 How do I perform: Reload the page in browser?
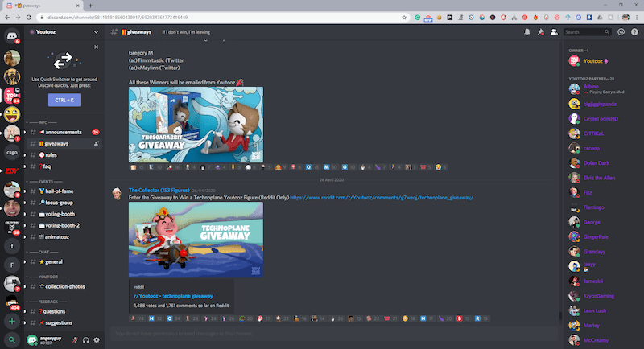(x=28, y=18)
